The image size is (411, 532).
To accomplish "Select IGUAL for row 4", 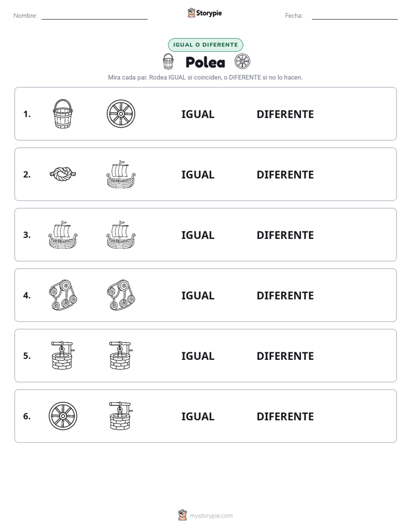I will [x=197, y=295].
